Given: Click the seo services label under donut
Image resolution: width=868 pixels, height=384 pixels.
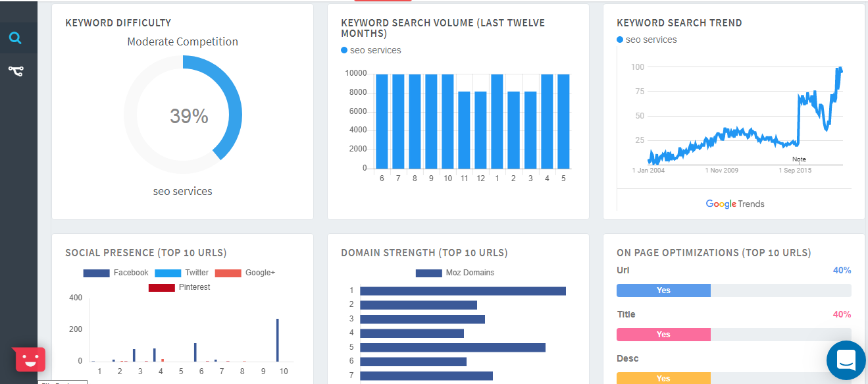Looking at the screenshot, I should 183,192.
